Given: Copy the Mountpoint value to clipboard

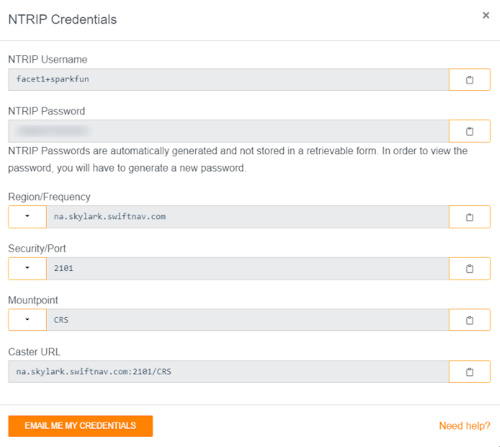Looking at the screenshot, I should [470, 320].
